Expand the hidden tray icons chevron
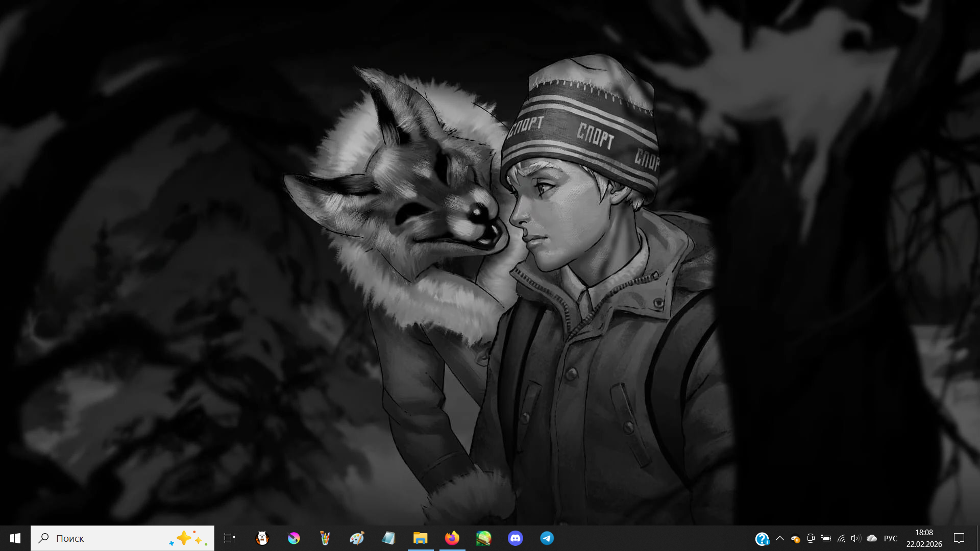980x551 pixels. pos(779,538)
